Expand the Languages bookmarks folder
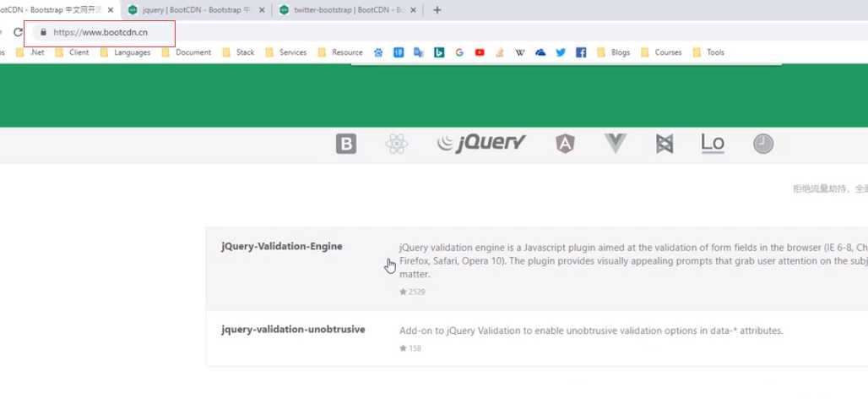 (x=125, y=52)
